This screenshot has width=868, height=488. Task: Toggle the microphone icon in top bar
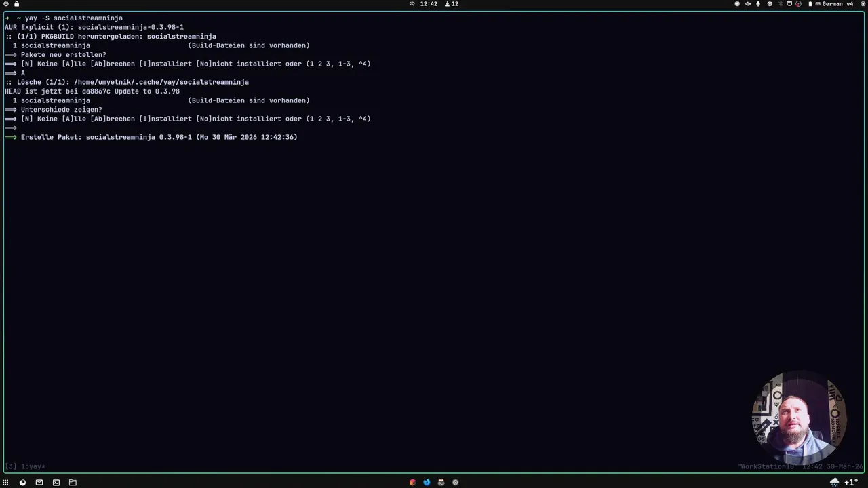click(x=758, y=4)
